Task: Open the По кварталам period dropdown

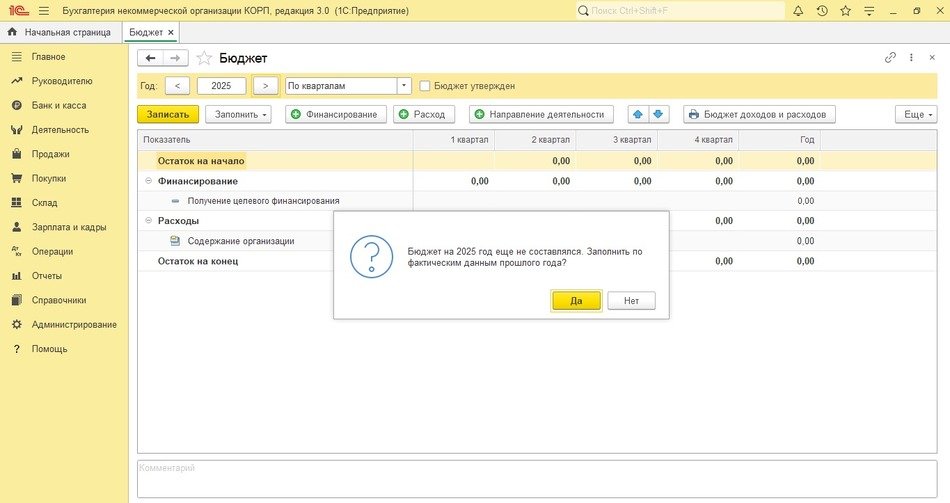Action: pos(404,86)
